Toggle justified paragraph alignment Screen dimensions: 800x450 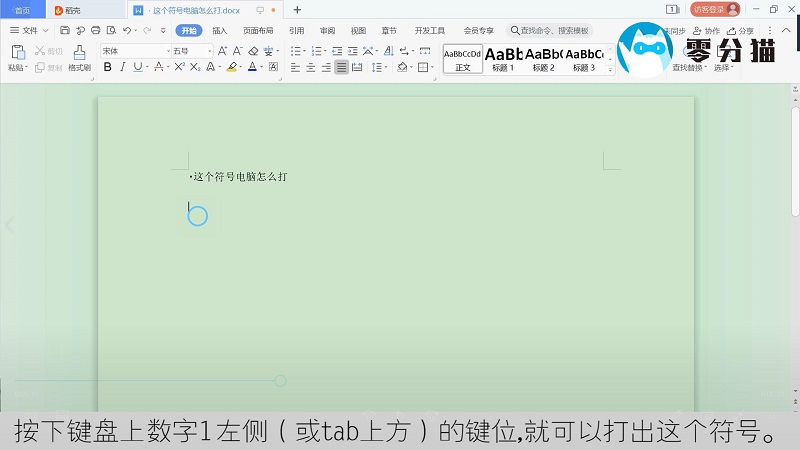tap(342, 67)
